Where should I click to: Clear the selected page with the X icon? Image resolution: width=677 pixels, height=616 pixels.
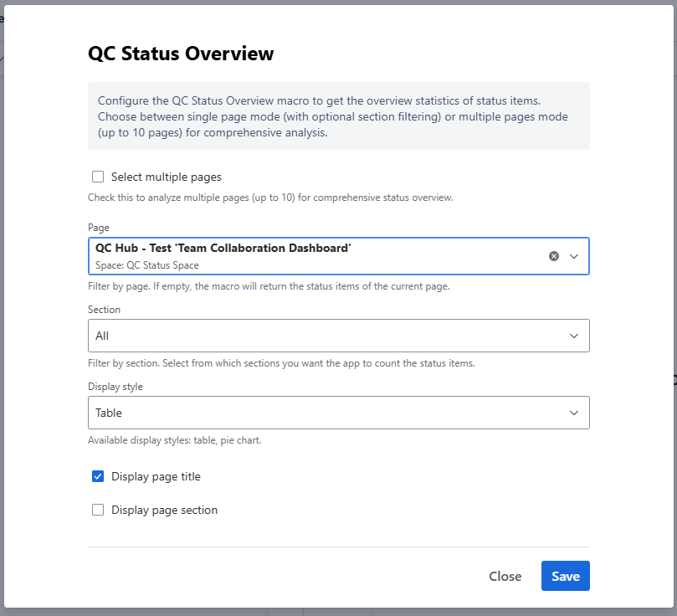pos(553,256)
